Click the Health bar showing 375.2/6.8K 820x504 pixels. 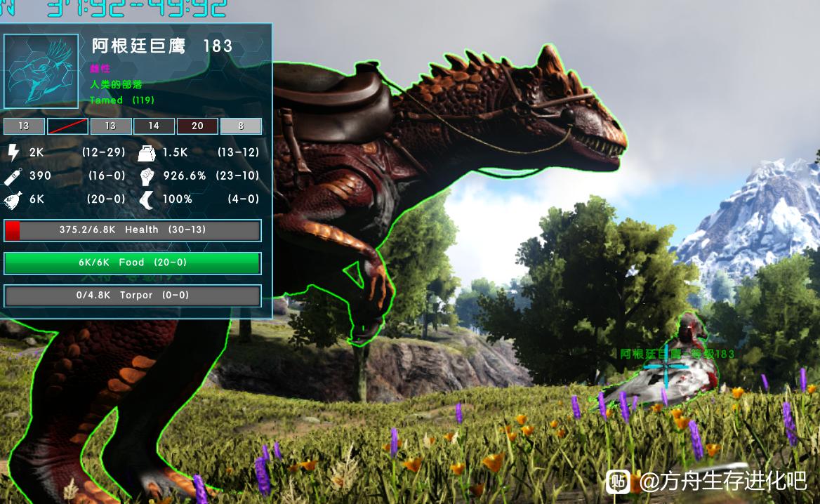(132, 230)
